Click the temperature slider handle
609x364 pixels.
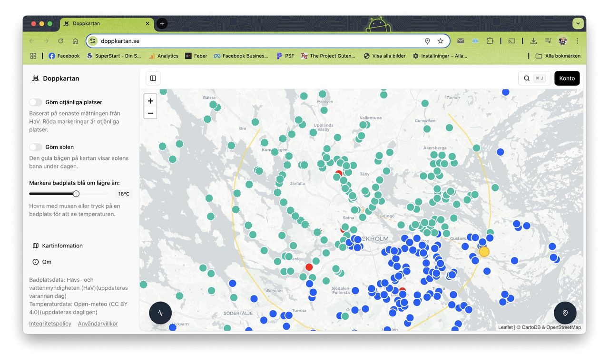point(76,194)
